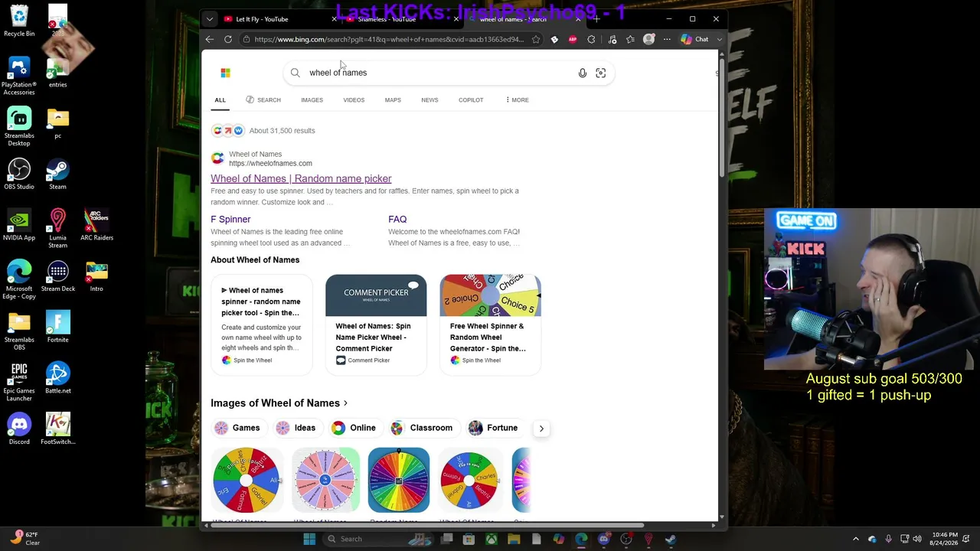The height and width of the screenshot is (551, 980).
Task: Open the pc folder on desktop
Action: click(x=57, y=123)
